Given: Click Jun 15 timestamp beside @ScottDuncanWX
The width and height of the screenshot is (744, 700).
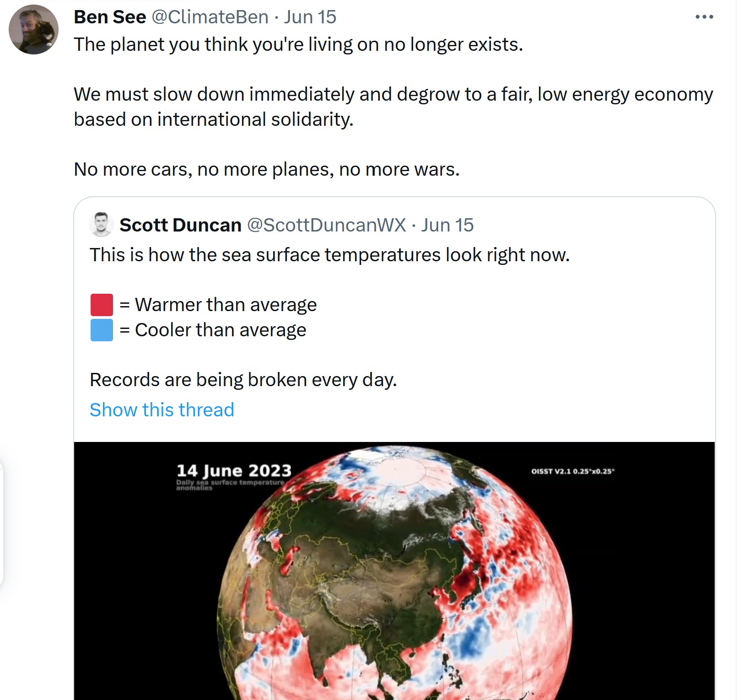Looking at the screenshot, I should pyautogui.click(x=447, y=225).
